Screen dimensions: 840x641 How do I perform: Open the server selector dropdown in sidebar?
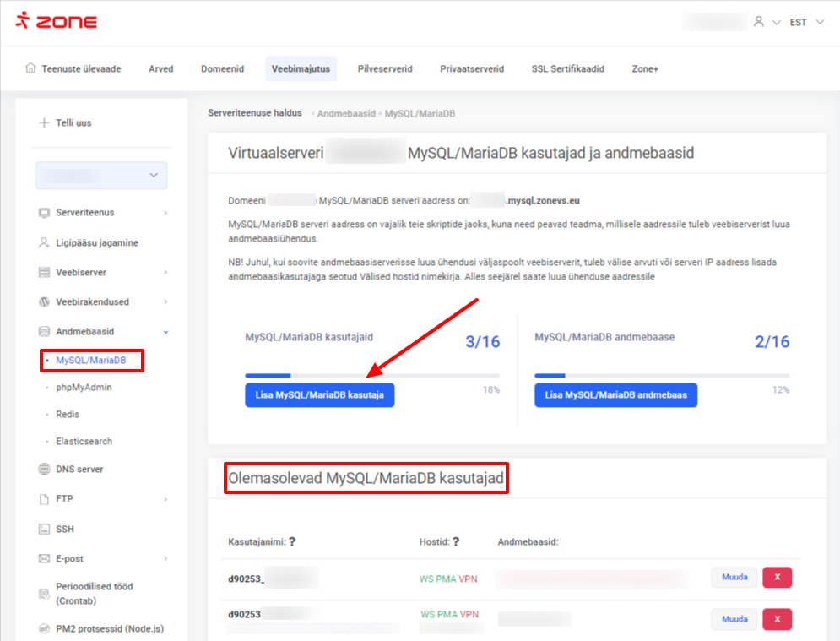101,175
